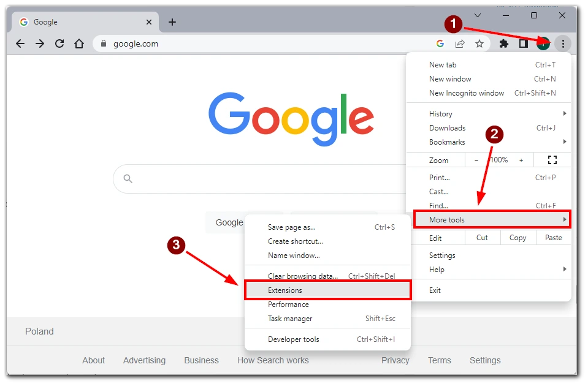Open Extensions from More tools

tap(328, 290)
